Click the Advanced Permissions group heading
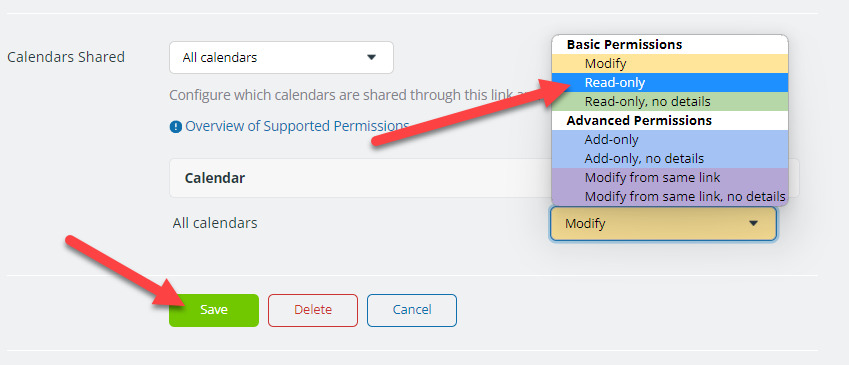This screenshot has height=365, width=849. click(x=639, y=120)
